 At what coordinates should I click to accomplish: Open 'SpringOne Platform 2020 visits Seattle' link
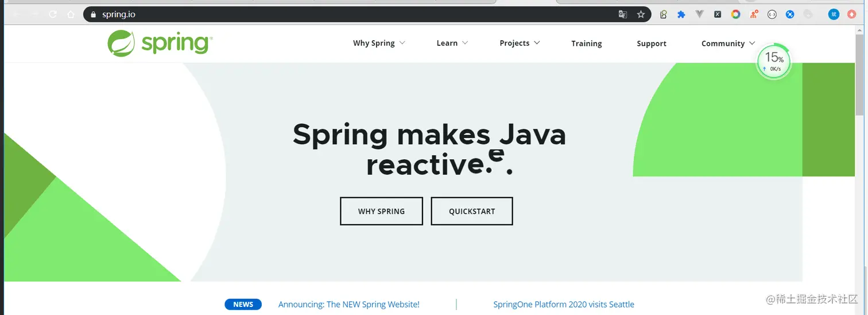pyautogui.click(x=564, y=305)
